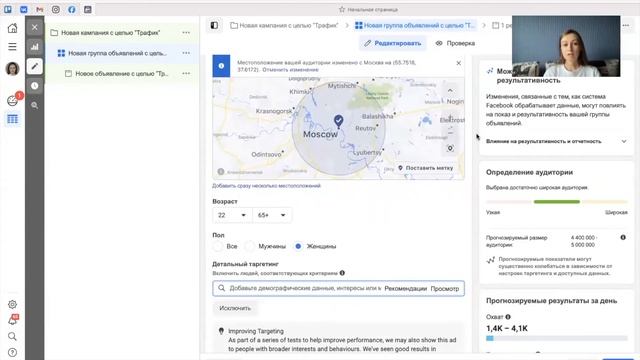Viewport: 640px width, 360px height.
Task: Select the Женщины gender radio button
Action: click(298, 247)
